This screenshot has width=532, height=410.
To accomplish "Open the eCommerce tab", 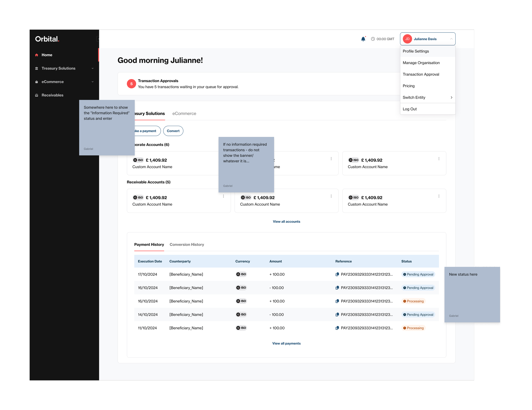I will (x=184, y=114).
